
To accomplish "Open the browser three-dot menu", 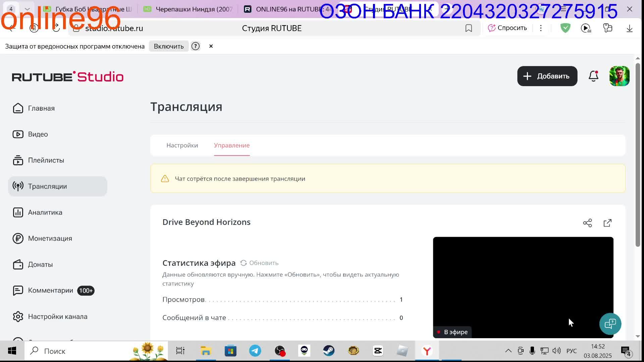I will click(x=541, y=28).
